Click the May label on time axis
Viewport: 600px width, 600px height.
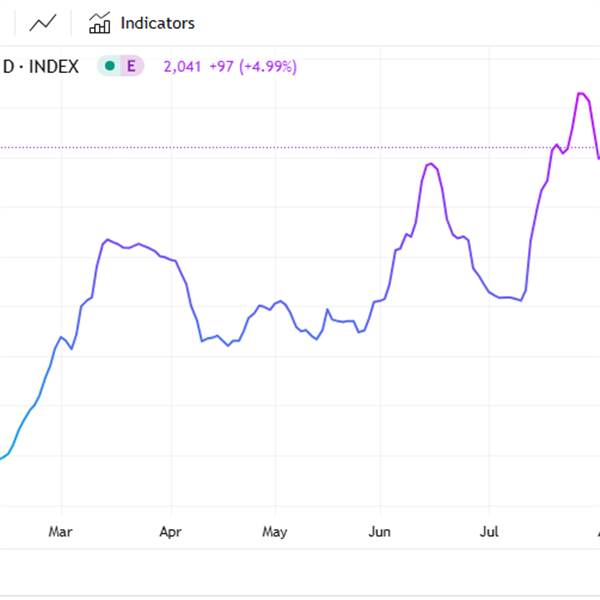coord(275,532)
